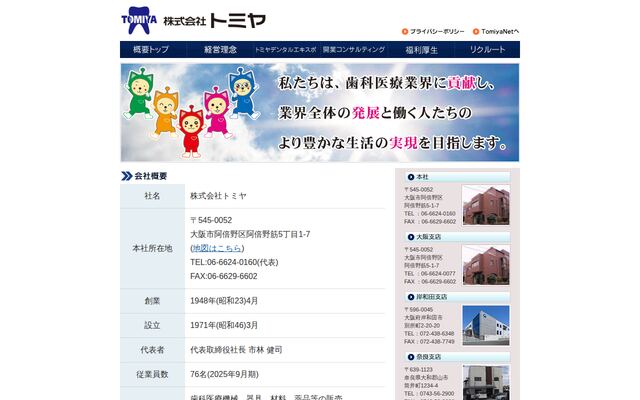Open the 岸和田支店 building photo
640x400 pixels.
pyautogui.click(x=486, y=325)
